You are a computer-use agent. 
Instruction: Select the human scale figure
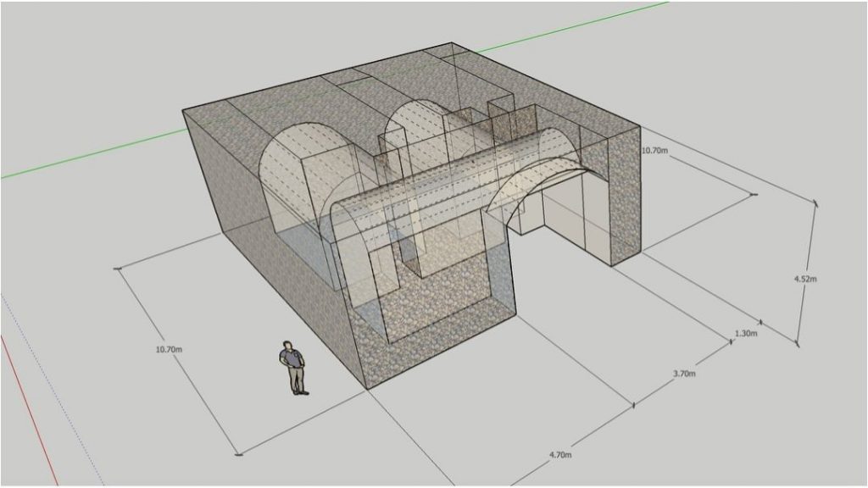293,368
